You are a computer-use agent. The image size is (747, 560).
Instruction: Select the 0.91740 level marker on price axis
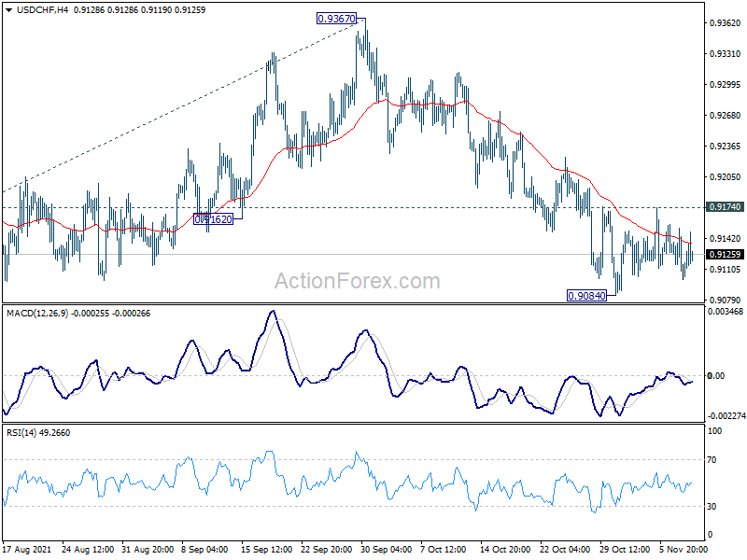click(726, 206)
